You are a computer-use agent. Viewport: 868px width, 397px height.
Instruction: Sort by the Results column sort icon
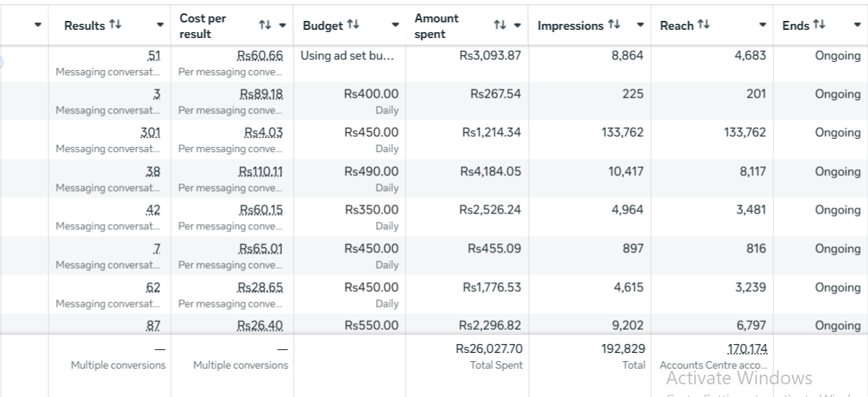[114, 25]
